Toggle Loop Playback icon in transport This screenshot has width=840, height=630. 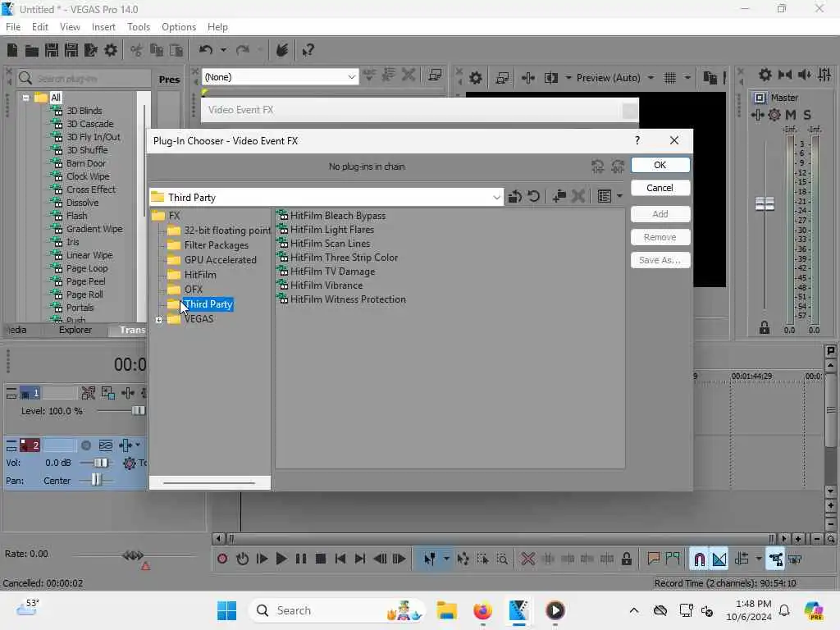pyautogui.click(x=242, y=559)
